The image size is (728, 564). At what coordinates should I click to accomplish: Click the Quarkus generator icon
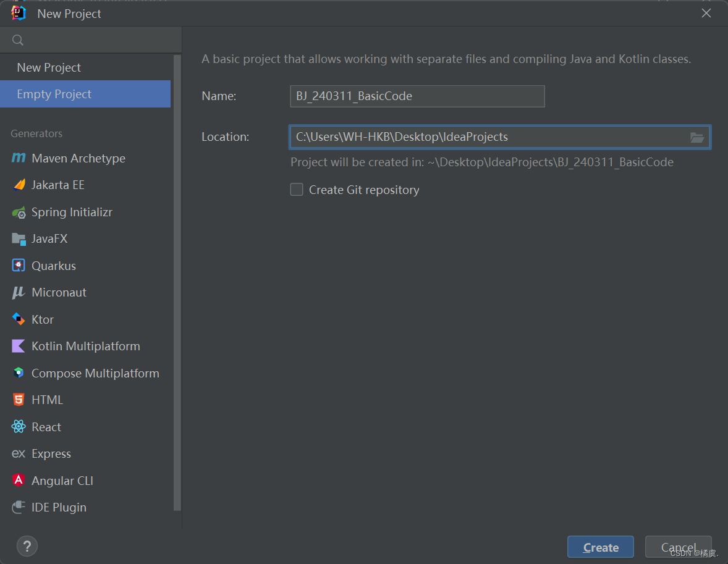(19, 266)
